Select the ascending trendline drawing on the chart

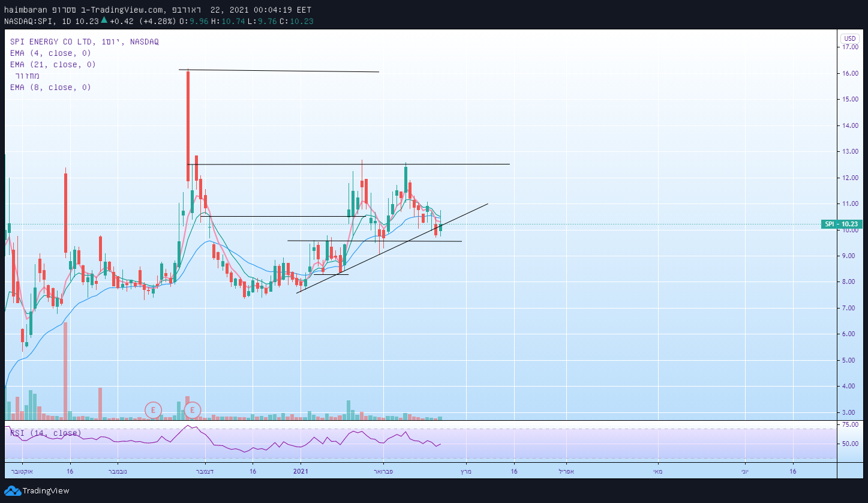(392, 248)
